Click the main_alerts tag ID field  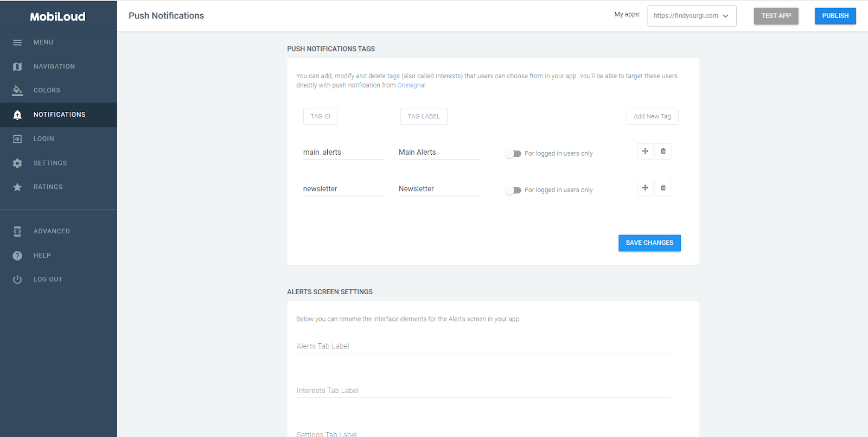click(343, 153)
